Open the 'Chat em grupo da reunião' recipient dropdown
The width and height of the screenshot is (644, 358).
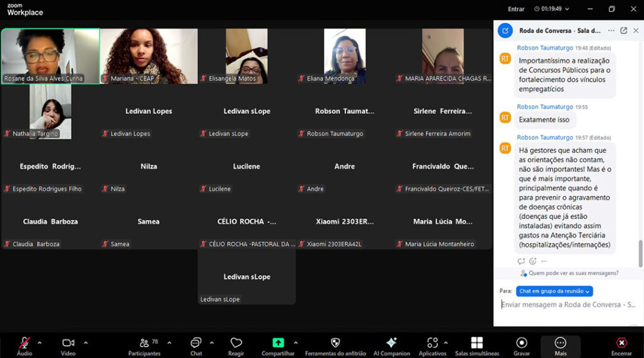[554, 291]
